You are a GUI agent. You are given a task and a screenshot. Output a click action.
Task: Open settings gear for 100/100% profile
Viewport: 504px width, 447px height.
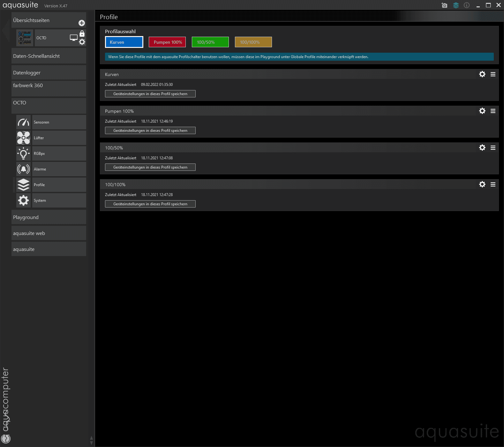point(482,184)
